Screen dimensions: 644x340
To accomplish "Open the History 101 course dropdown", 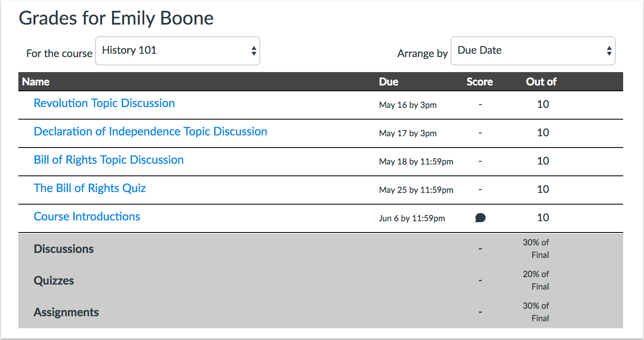I will tap(178, 51).
